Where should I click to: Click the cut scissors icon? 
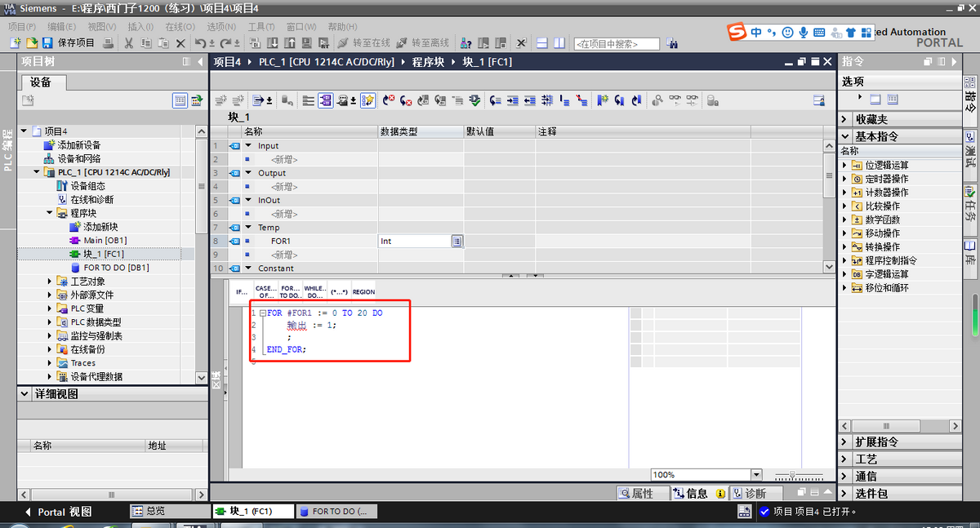[x=129, y=43]
